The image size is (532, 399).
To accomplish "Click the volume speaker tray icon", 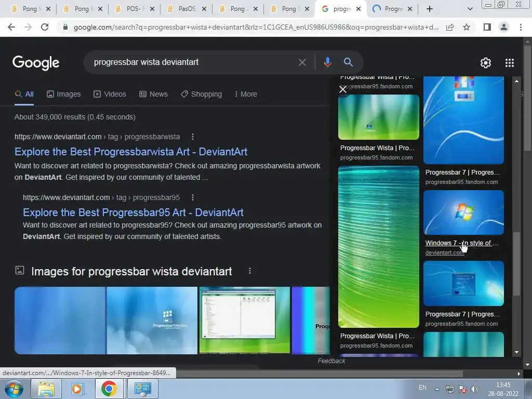I will [475, 389].
